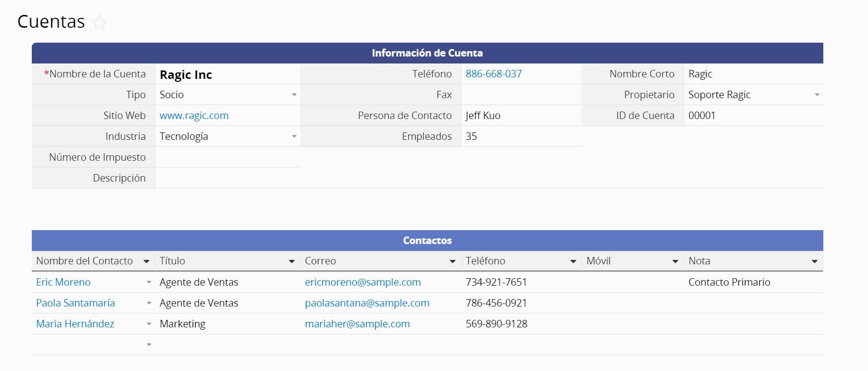Open the ericmoreno@sample.com email link
Image resolution: width=868 pixels, height=371 pixels.
tap(362, 282)
